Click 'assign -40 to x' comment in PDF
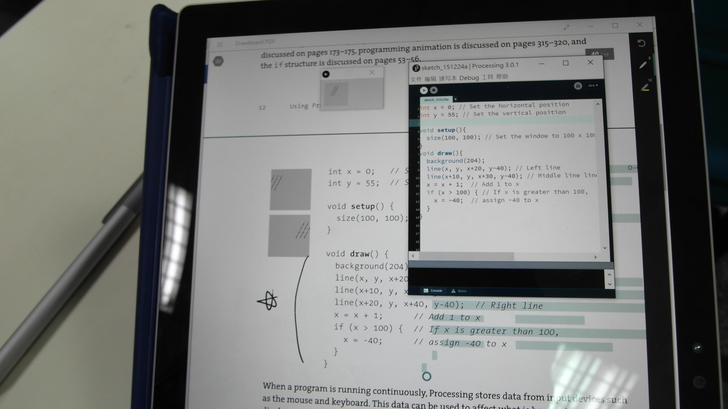Screen dimensions: 728x409 (x=467, y=344)
